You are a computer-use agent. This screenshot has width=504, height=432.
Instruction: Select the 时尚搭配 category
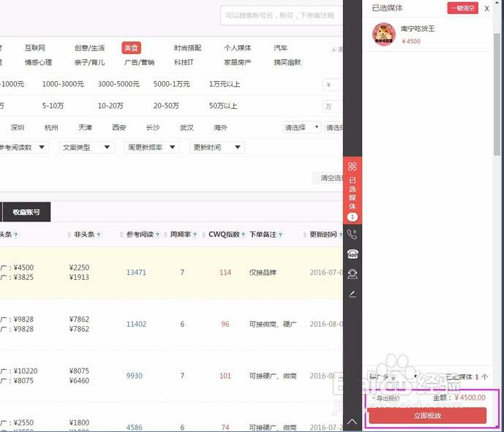(188, 48)
